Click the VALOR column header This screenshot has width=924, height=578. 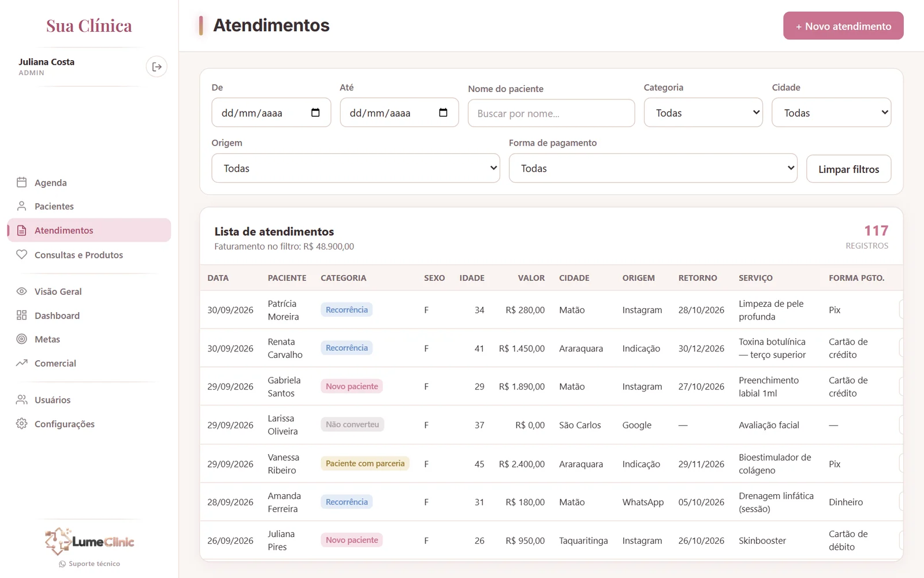point(531,278)
